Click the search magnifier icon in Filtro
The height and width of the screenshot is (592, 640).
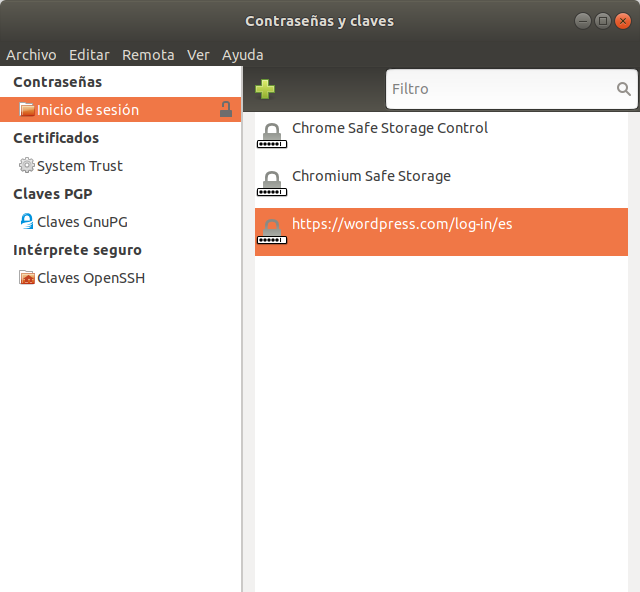click(x=624, y=89)
